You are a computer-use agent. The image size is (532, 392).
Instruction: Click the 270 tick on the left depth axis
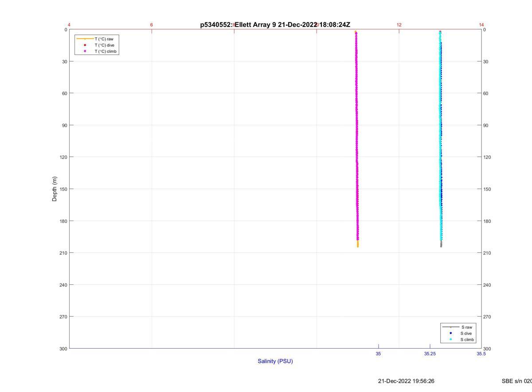(x=63, y=317)
